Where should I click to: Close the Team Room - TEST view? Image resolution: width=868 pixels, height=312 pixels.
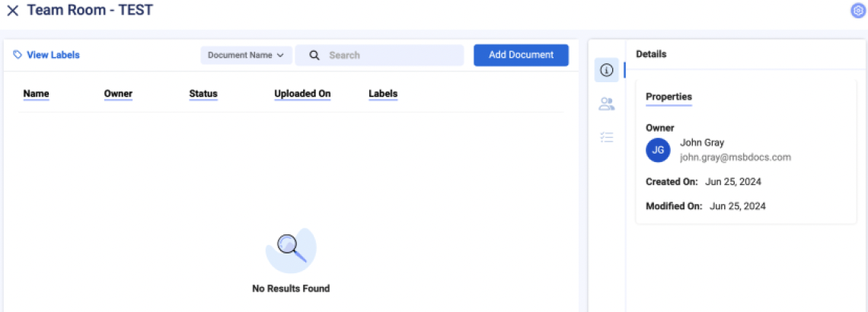(x=12, y=11)
